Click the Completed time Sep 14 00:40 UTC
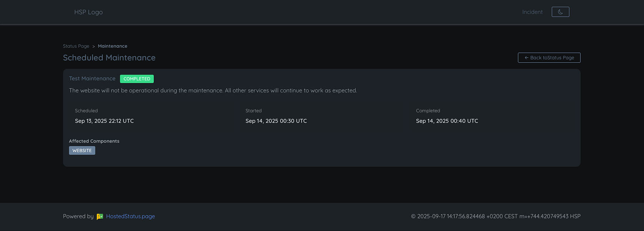 [x=447, y=121]
